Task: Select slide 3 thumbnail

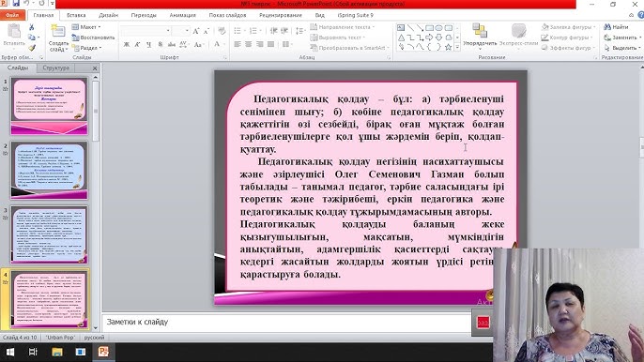Action: [x=49, y=234]
